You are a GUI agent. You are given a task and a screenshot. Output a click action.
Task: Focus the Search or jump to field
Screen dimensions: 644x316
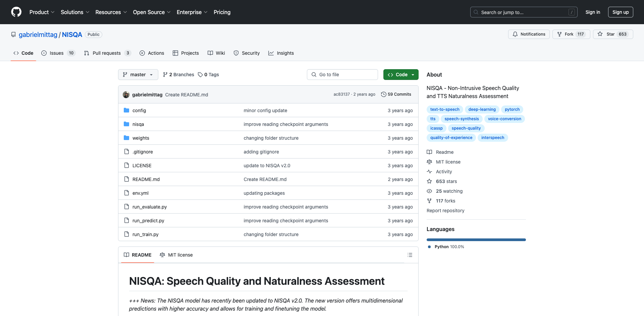(x=524, y=12)
